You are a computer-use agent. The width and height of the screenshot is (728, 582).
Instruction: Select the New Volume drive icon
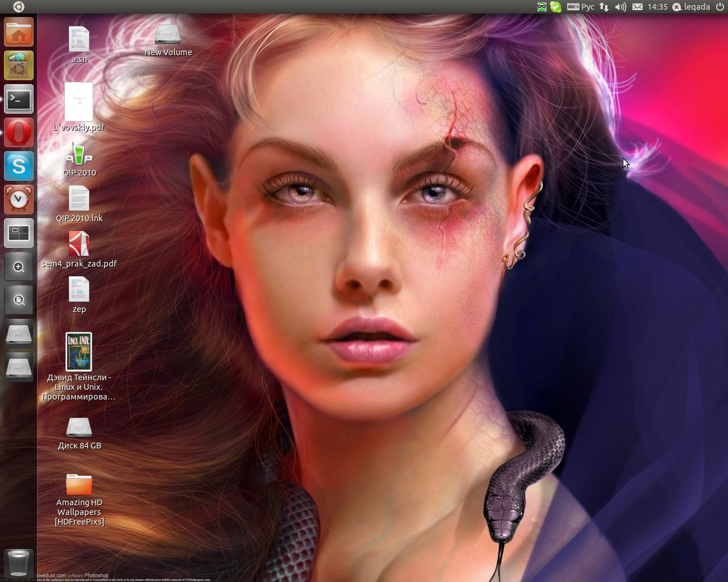coord(168,40)
